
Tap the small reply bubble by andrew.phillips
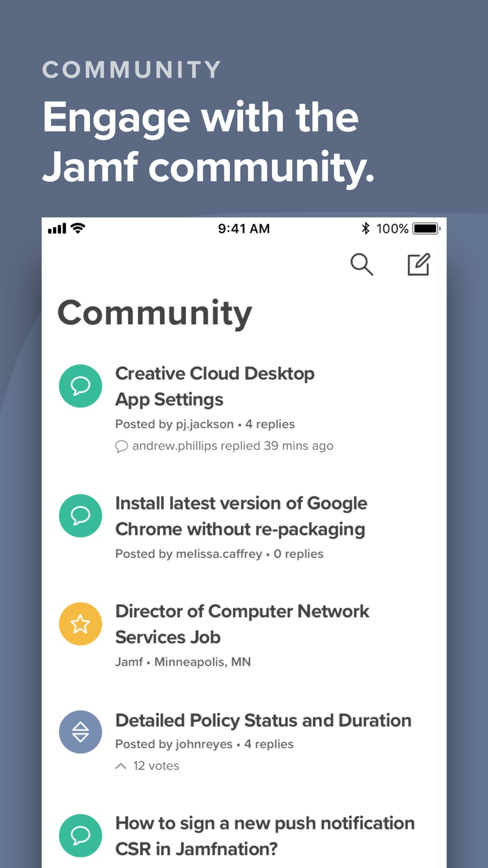pyautogui.click(x=122, y=446)
